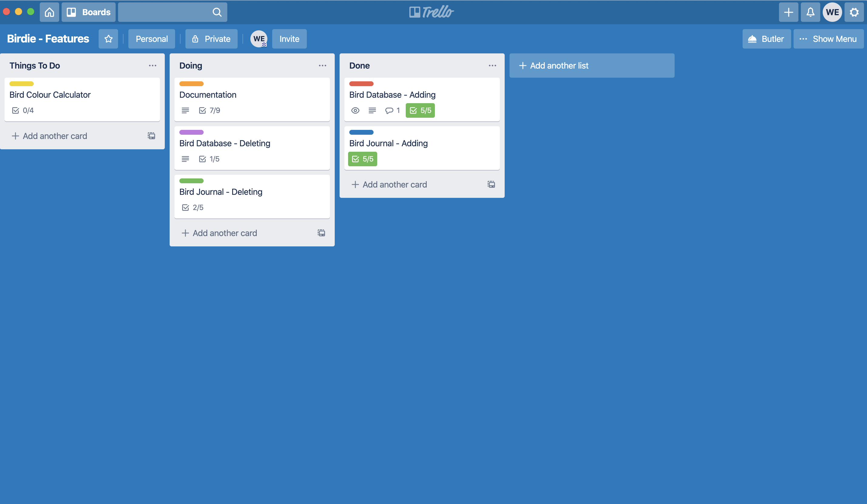Click Add another card in Things To Do
Image resolution: width=867 pixels, height=504 pixels.
(x=55, y=136)
